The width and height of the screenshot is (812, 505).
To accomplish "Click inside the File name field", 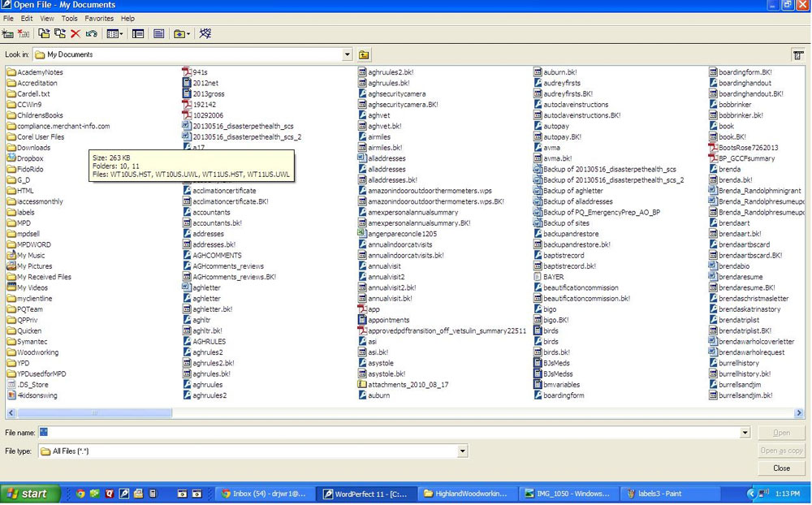I will click(390, 433).
